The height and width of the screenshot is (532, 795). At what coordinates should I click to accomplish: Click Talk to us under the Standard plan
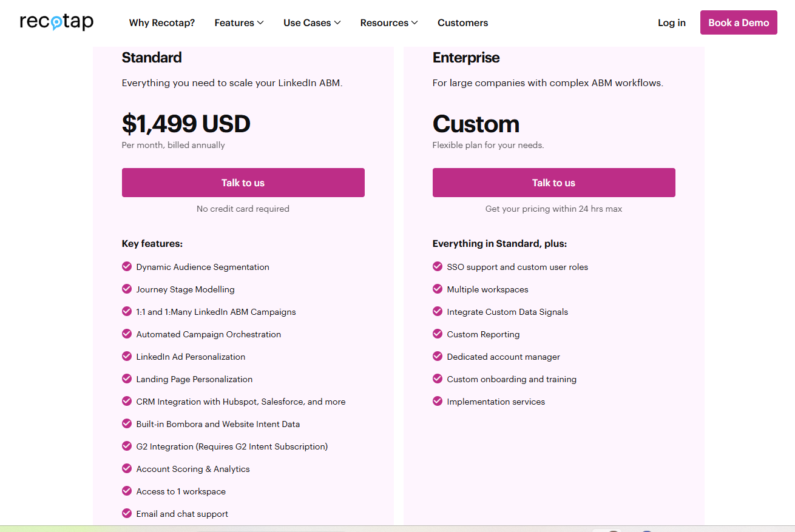(x=243, y=183)
